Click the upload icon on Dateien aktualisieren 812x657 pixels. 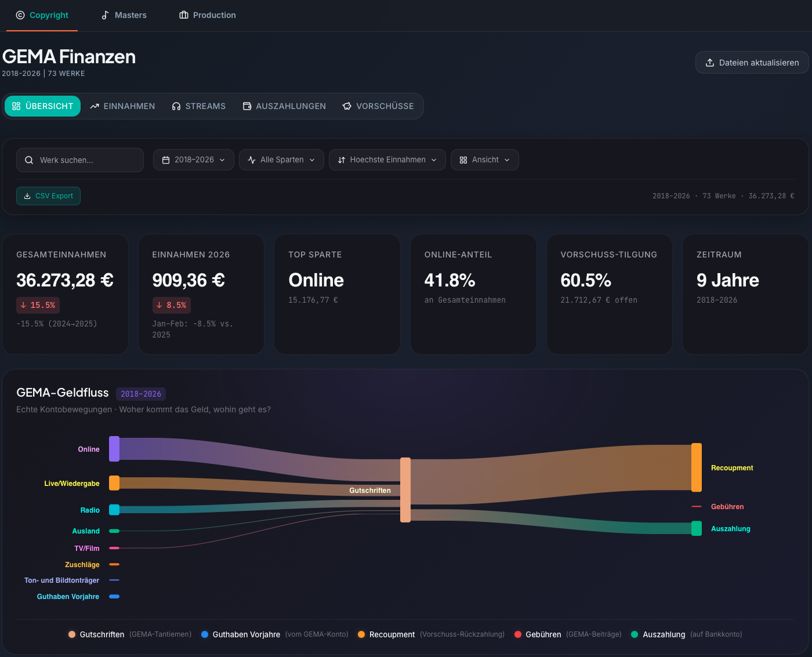(x=709, y=62)
